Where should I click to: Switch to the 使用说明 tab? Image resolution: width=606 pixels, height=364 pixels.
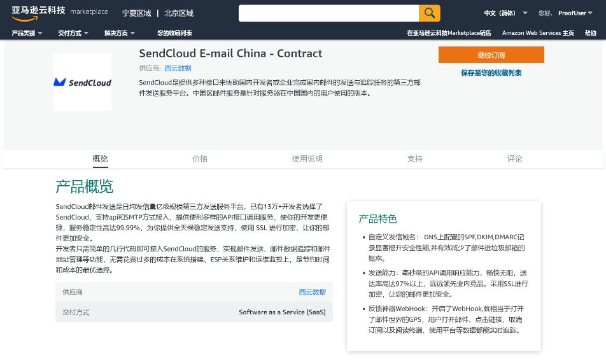pos(307,159)
